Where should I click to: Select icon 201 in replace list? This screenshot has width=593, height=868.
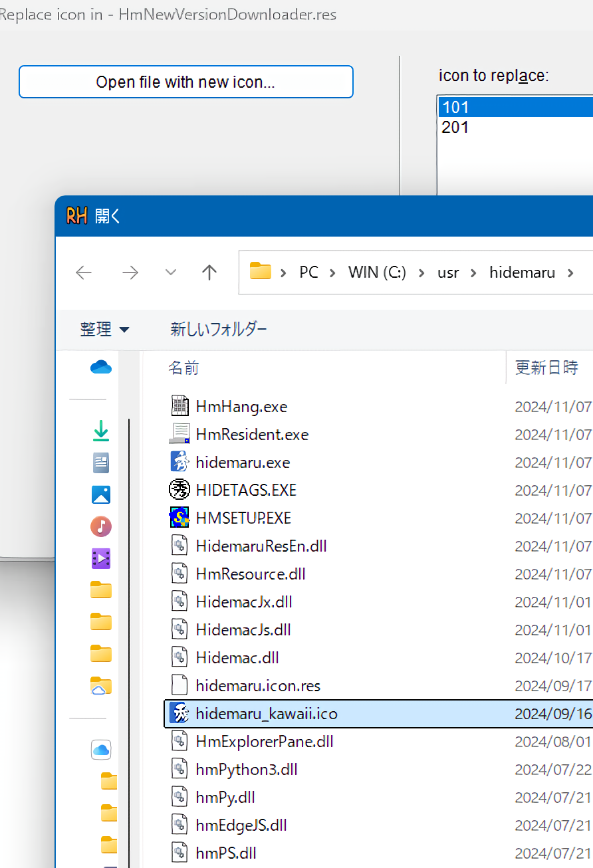click(x=455, y=128)
